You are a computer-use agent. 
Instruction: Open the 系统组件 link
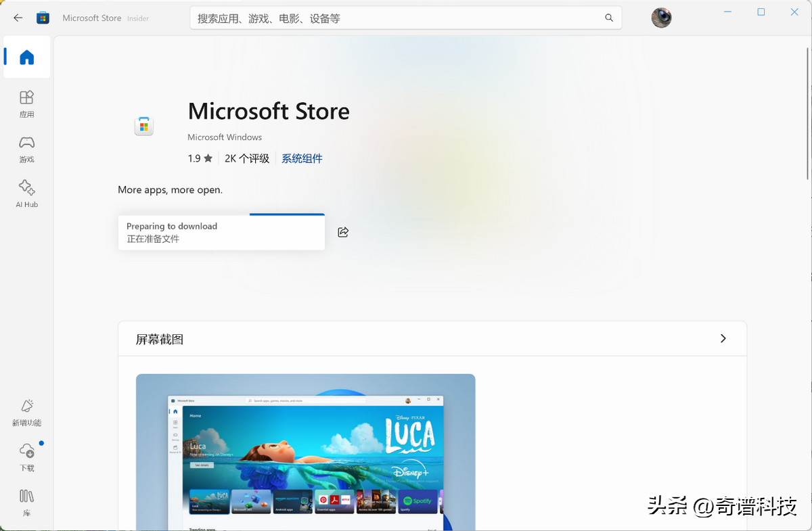point(302,158)
